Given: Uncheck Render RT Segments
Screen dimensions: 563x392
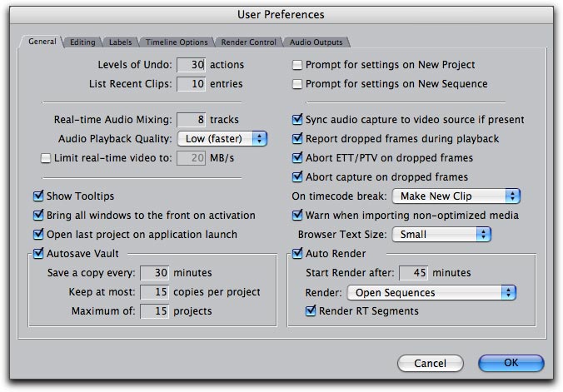Looking at the screenshot, I should [312, 311].
